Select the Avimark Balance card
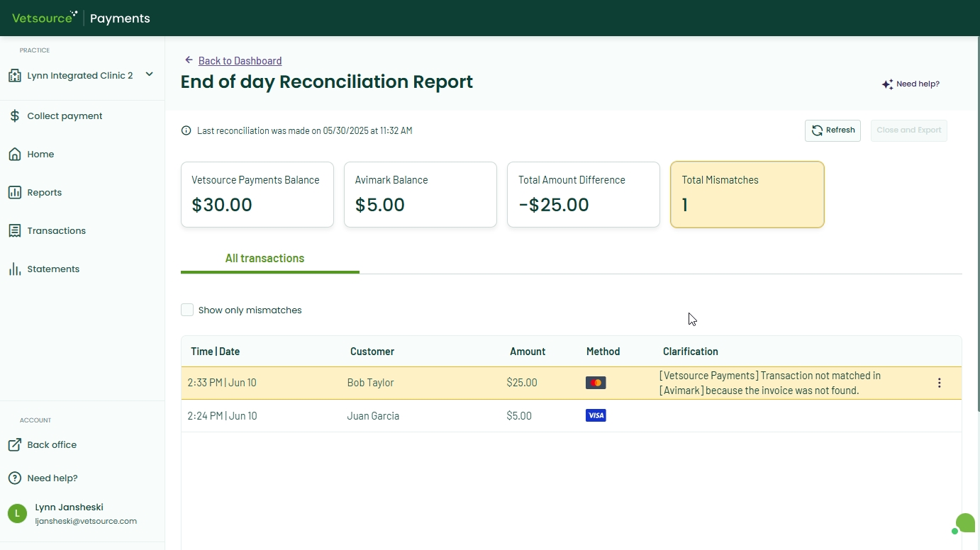The width and height of the screenshot is (980, 550). [421, 195]
